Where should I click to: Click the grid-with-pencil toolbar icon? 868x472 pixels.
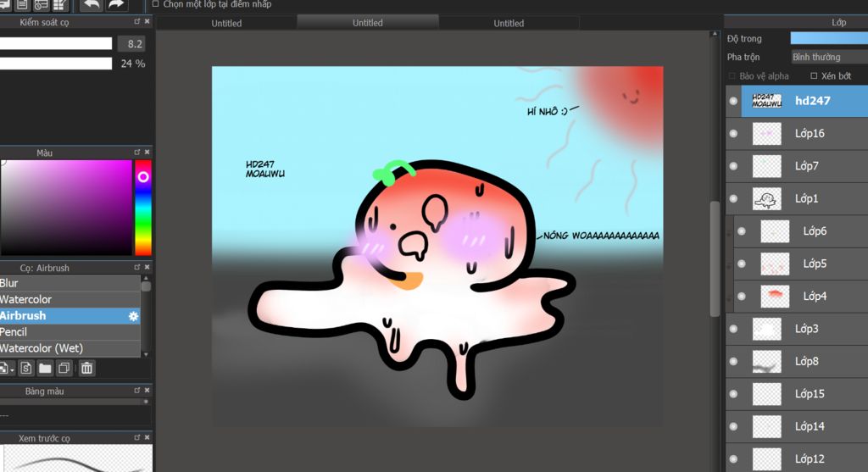[60, 5]
